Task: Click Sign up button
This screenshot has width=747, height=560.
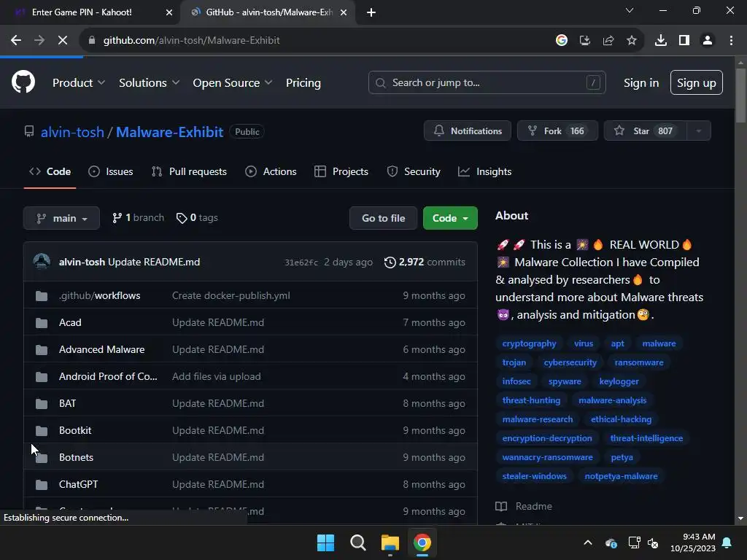Action: (697, 82)
